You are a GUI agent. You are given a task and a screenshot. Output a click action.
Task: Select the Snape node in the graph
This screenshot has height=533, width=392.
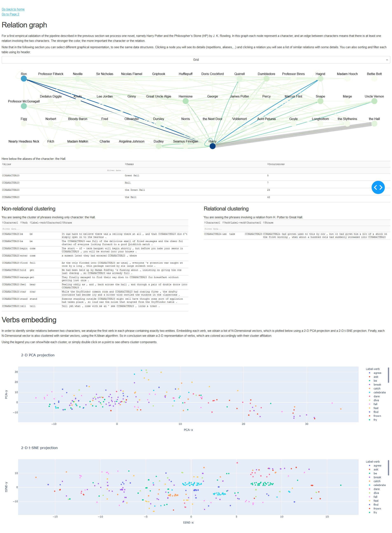point(320,101)
